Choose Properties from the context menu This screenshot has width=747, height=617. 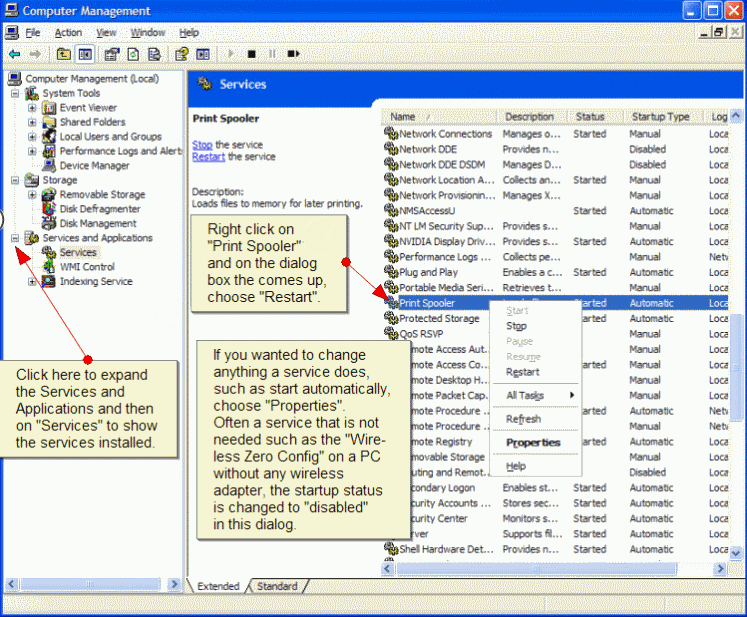533,443
